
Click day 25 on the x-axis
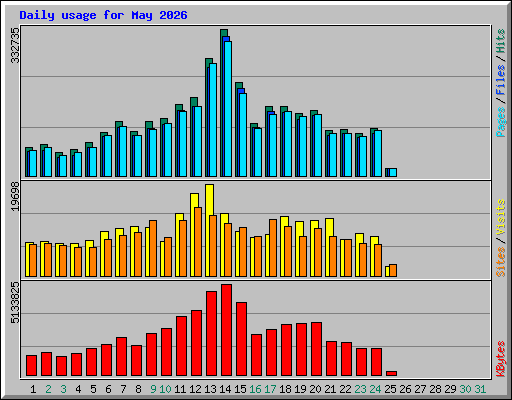pyautogui.click(x=390, y=389)
